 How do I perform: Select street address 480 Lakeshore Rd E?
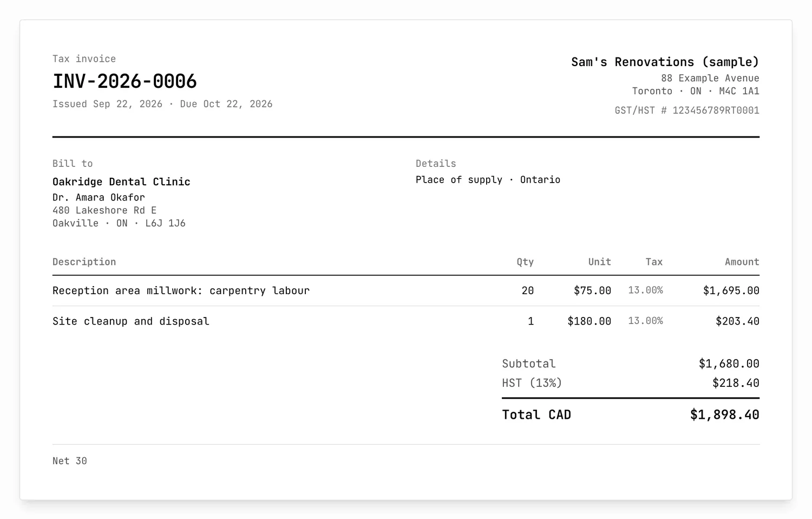[104, 210]
